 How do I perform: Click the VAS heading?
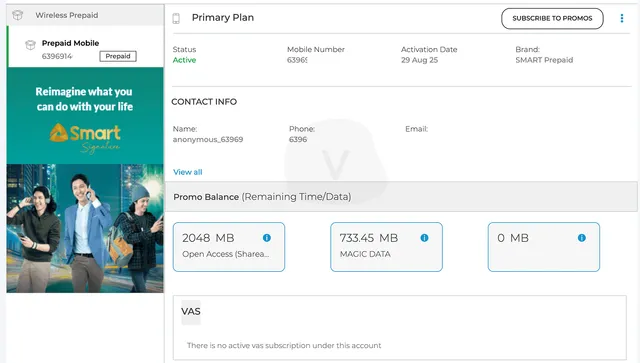[191, 312]
